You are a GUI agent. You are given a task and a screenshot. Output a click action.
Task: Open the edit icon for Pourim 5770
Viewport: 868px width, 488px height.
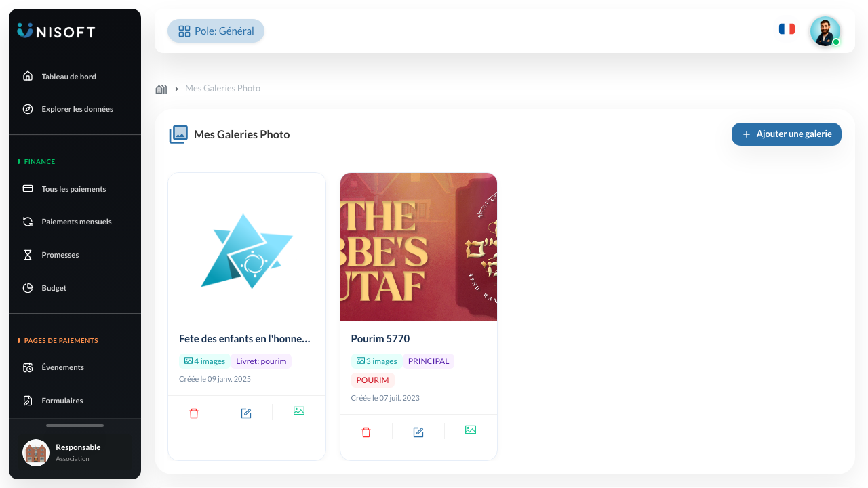point(418,432)
